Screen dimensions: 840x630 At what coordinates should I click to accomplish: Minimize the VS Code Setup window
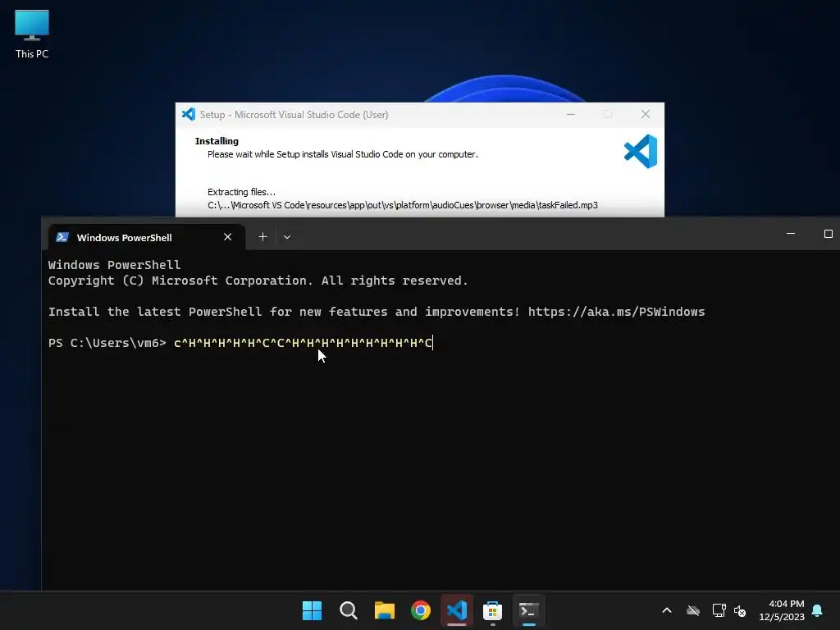(x=571, y=114)
